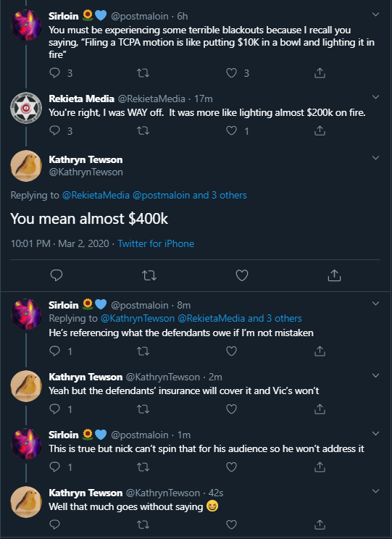Reply to Sirloin's TCPA motion tweet
This screenshot has height=539, width=392.
(55, 73)
